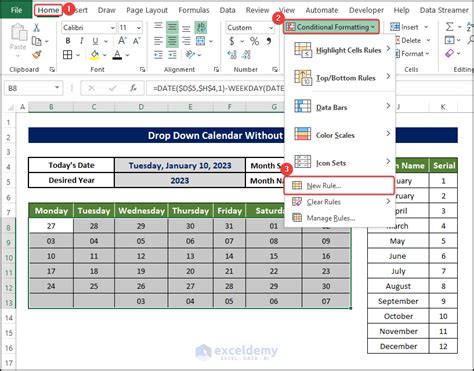Image resolution: width=474 pixels, height=371 pixels.
Task: Click the Fill Color bucket swatch
Action: pos(95,55)
